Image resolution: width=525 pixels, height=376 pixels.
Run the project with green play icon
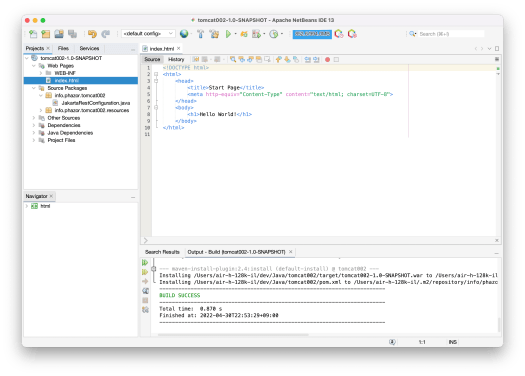tap(228, 34)
